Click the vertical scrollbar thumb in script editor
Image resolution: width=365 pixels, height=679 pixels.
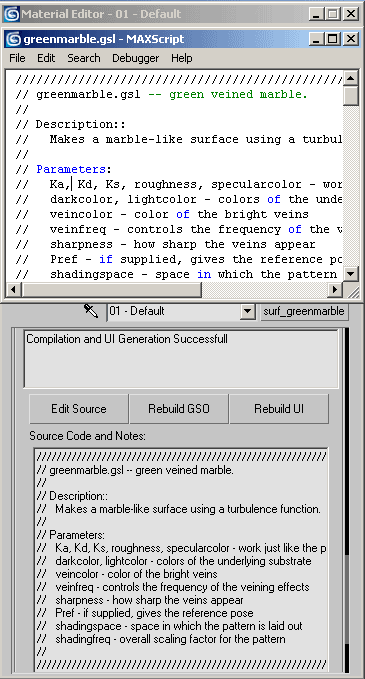[x=351, y=96]
